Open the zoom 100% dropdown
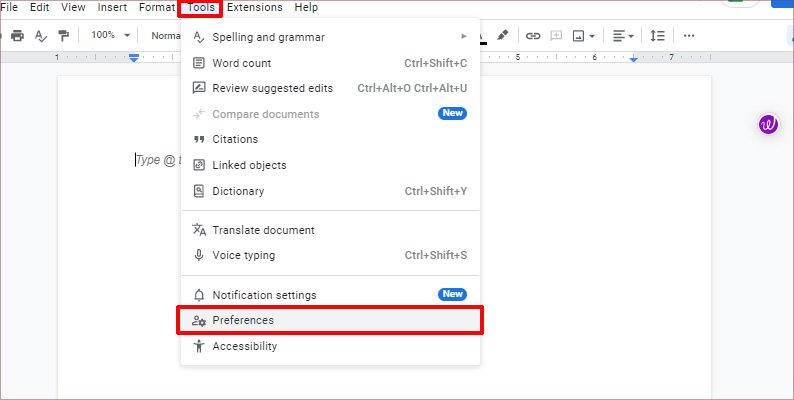This screenshot has height=400, width=794. tap(110, 35)
